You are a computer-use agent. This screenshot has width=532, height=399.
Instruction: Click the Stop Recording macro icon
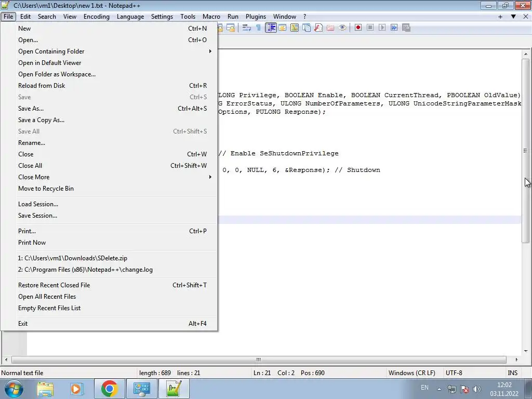pyautogui.click(x=370, y=28)
